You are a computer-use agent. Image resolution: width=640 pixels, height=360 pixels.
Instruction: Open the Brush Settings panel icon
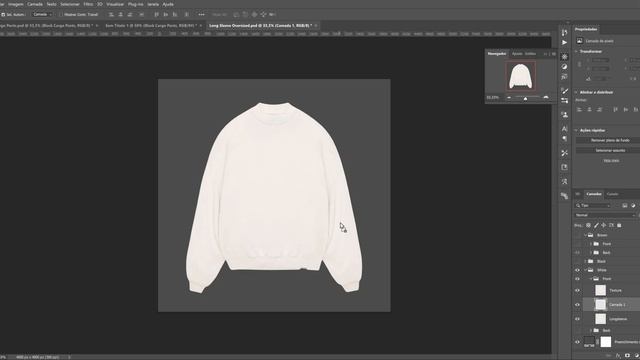[x=564, y=91]
